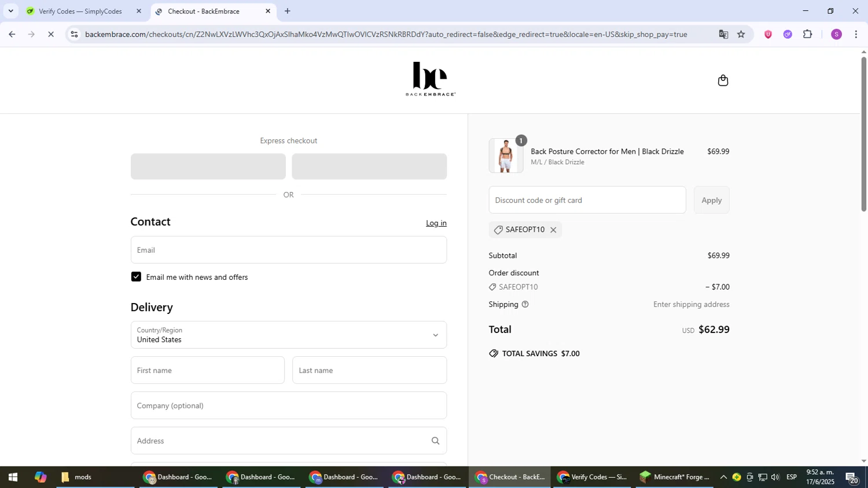Screen dimensions: 868x488
Task: Click the browser address bar URL
Action: coord(386,34)
